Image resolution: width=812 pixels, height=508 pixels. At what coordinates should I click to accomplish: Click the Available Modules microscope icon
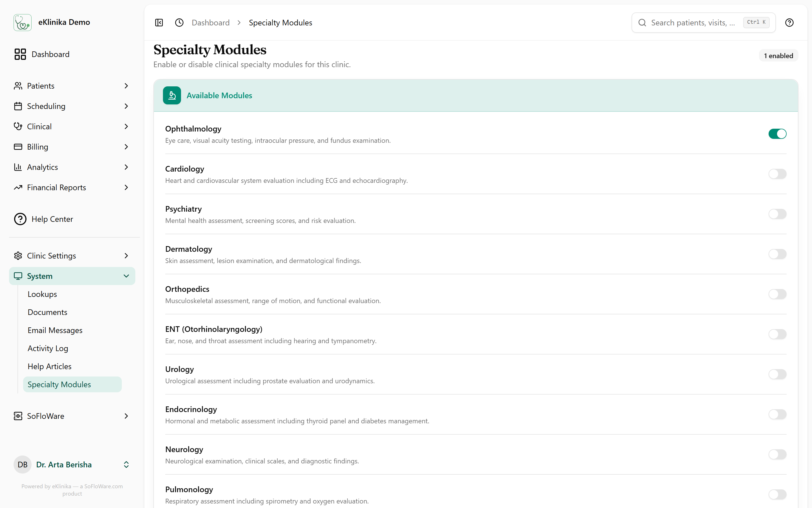point(172,95)
